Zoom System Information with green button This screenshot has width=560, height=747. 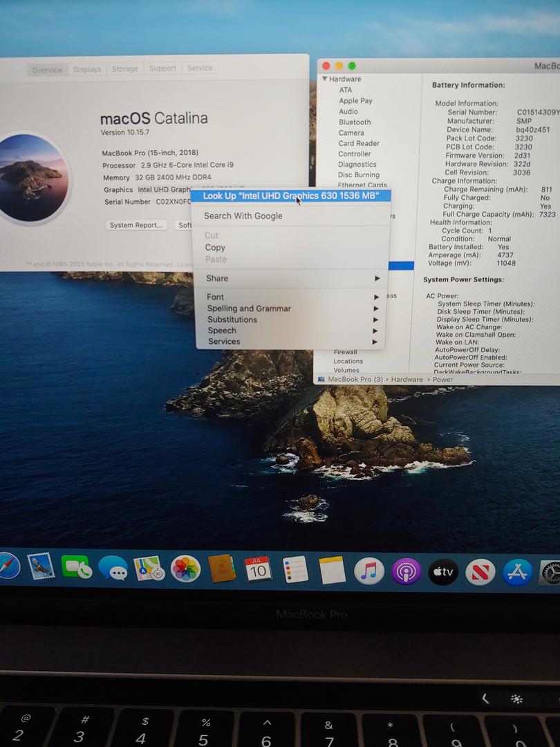tap(352, 66)
